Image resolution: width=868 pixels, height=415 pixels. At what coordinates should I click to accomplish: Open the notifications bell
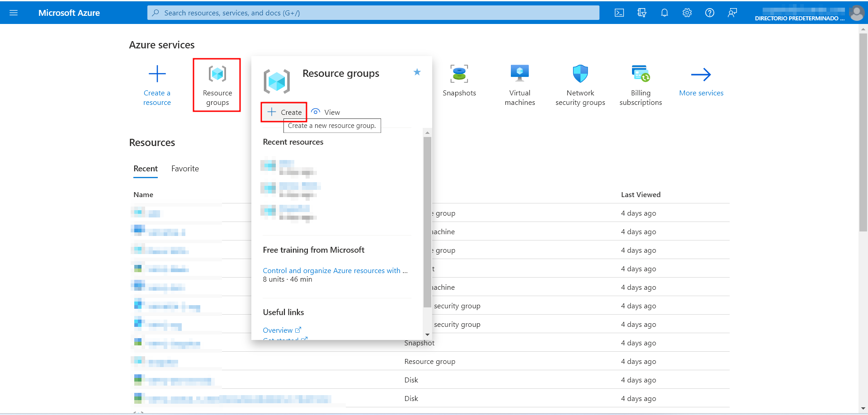pos(665,13)
